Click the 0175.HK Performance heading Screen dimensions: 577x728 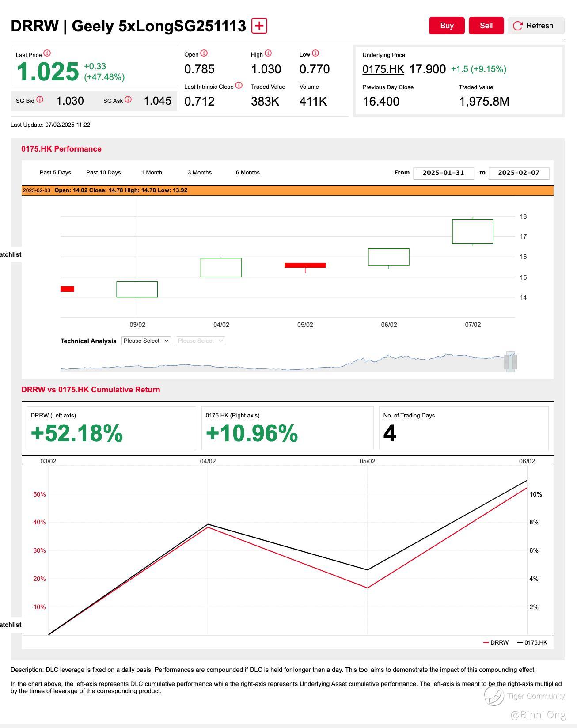point(61,149)
